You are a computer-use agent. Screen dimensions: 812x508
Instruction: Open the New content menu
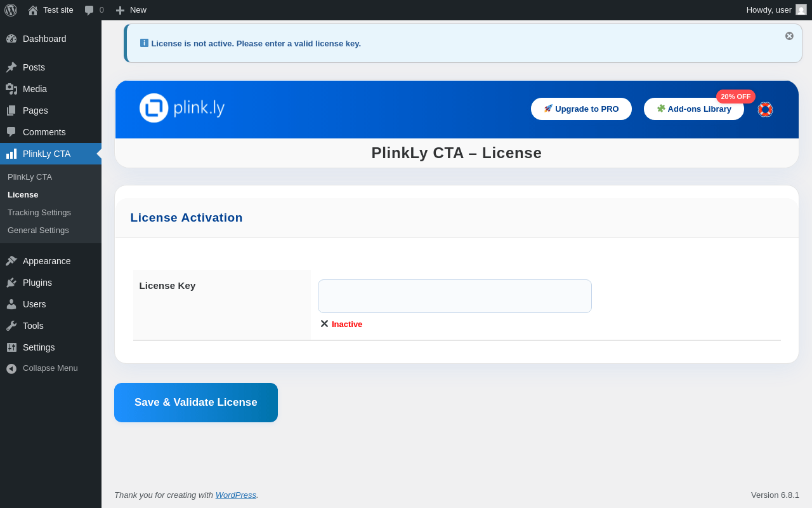click(131, 10)
